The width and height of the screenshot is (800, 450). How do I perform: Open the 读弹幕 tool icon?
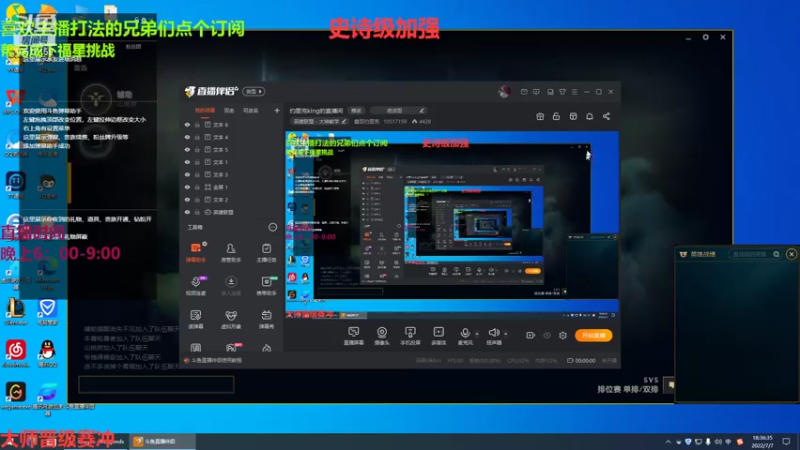coord(196,319)
